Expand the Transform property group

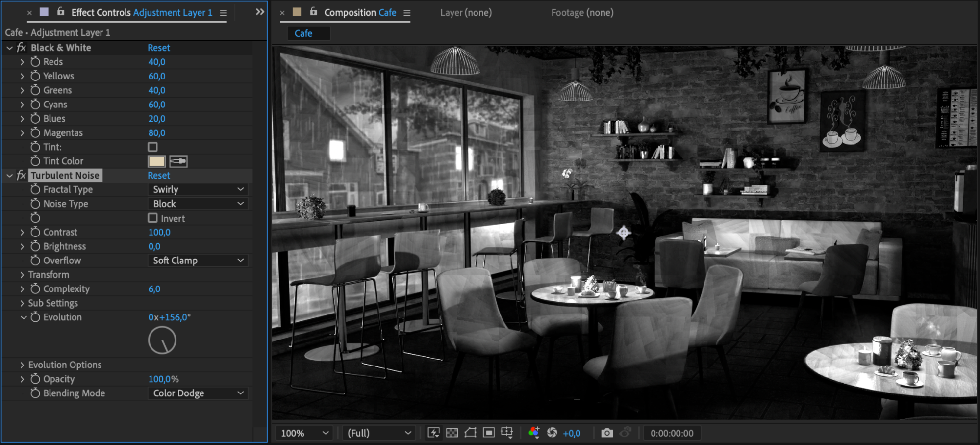coord(22,275)
